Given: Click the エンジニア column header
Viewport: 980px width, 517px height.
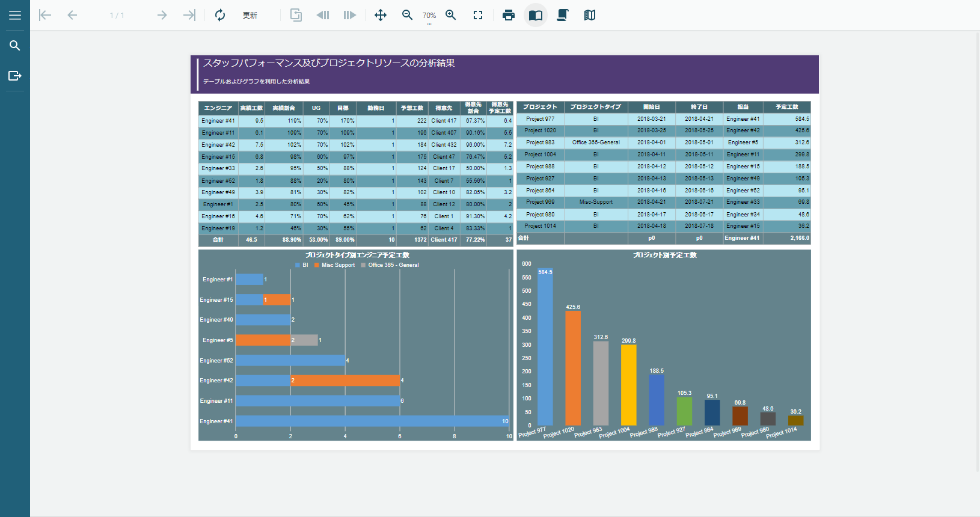Looking at the screenshot, I should point(218,108).
